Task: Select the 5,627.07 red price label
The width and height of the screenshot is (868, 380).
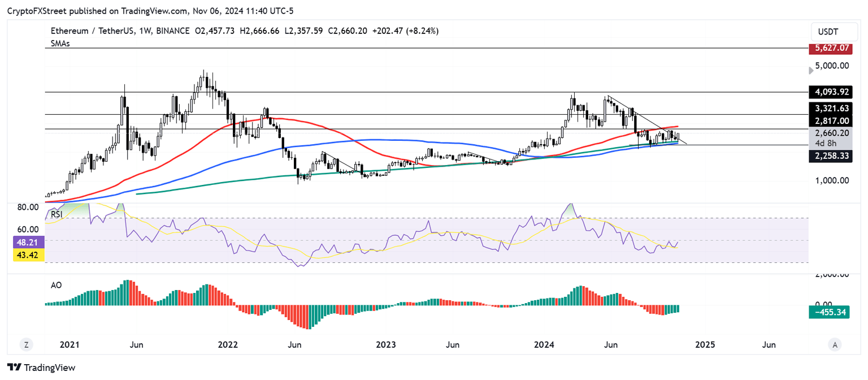Action: pos(830,49)
